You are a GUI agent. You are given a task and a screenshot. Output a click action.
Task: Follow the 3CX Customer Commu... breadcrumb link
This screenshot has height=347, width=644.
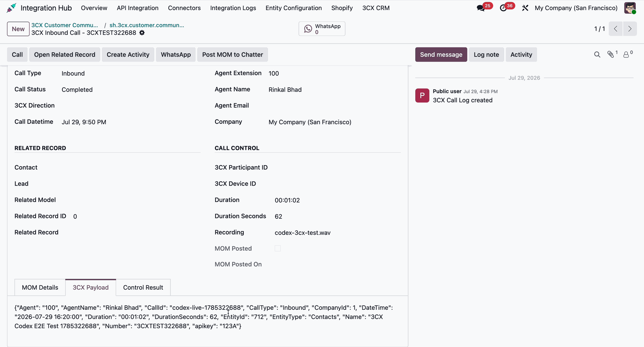tap(65, 25)
